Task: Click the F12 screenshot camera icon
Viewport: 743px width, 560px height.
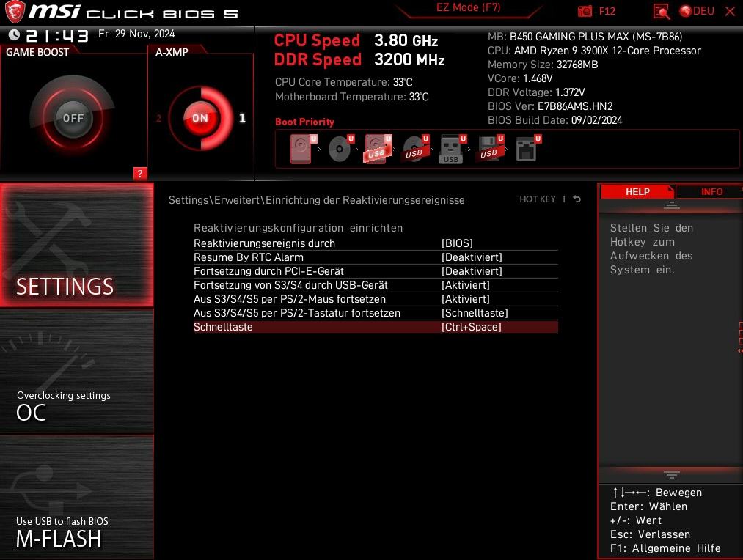Action: (x=585, y=11)
